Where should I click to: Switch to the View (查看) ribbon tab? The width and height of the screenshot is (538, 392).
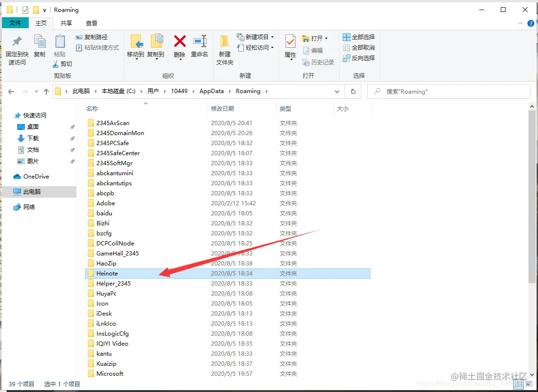point(91,23)
